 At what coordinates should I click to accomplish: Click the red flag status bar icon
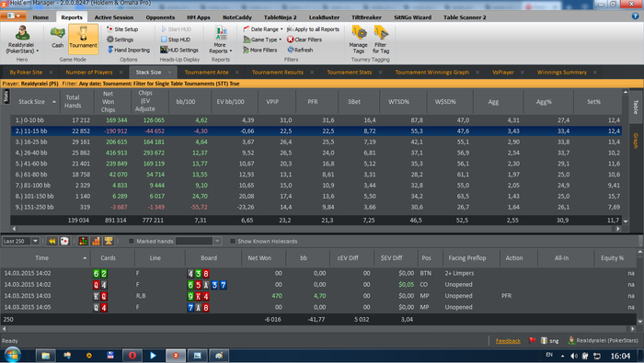tap(533, 340)
